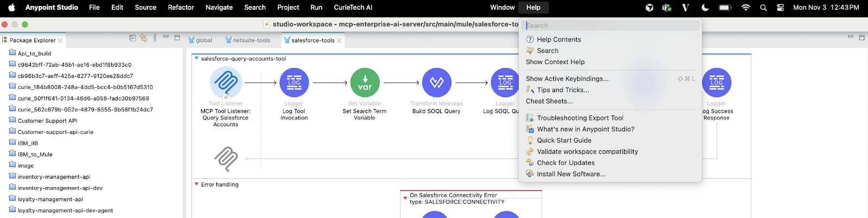Viewport: 868px width, 218px height.
Task: Switch to the global tab
Action: point(200,40)
